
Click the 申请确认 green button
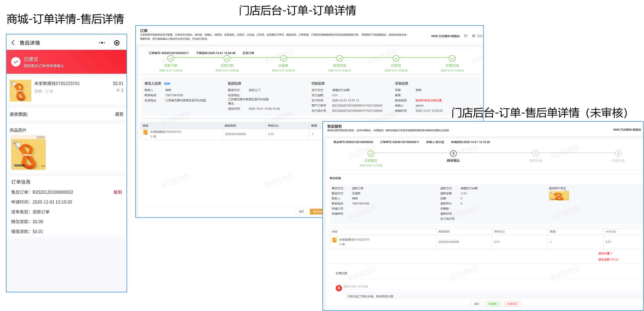click(493, 304)
